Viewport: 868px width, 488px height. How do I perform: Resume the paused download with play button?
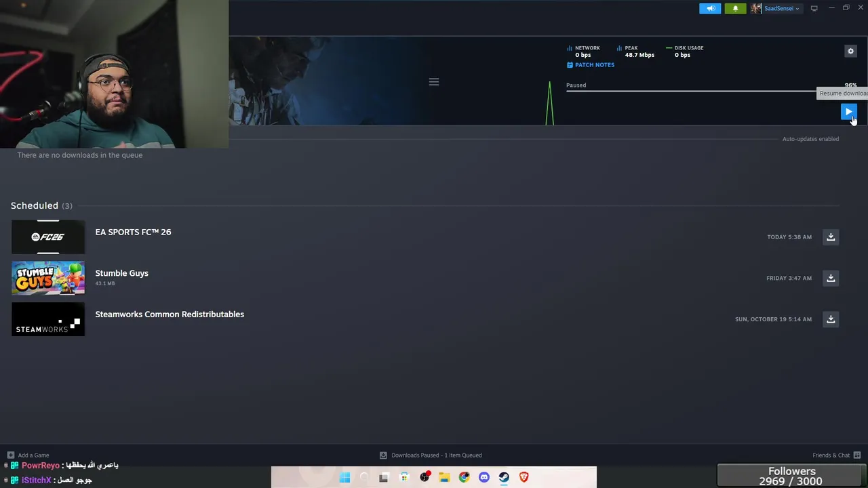[x=848, y=112]
